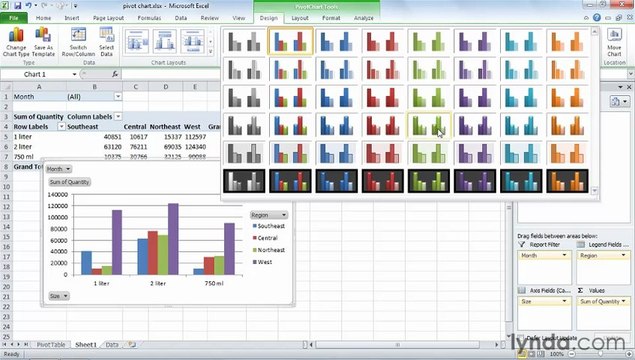
Task: Open Month dropdown in Report Filter area
Action: pyautogui.click(x=564, y=255)
